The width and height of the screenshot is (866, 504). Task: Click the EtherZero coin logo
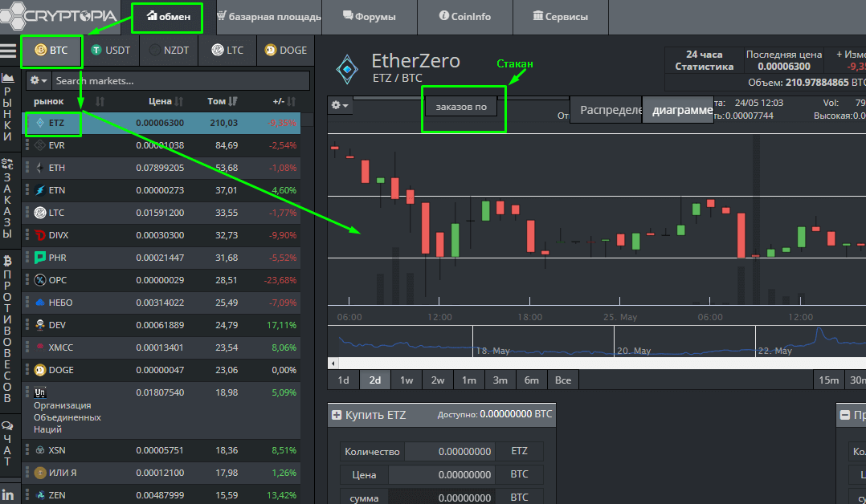[x=348, y=69]
